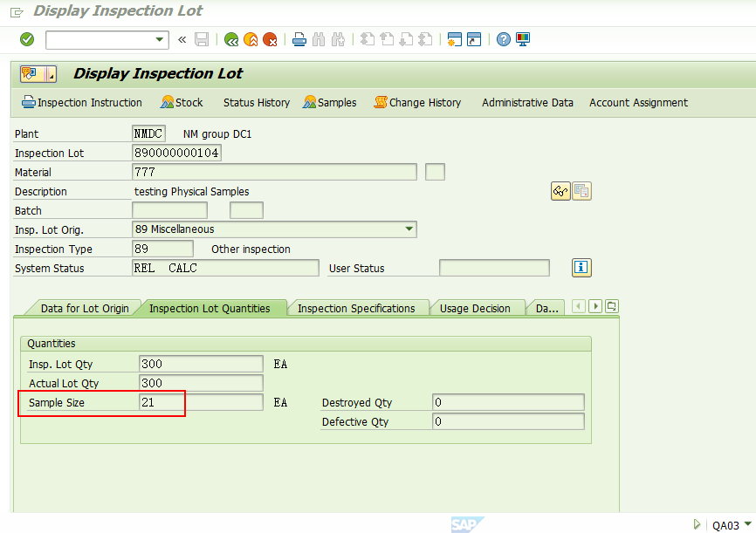This screenshot has height=533, width=756.
Task: Click the System Status field REL CALC
Action: pyautogui.click(x=225, y=268)
